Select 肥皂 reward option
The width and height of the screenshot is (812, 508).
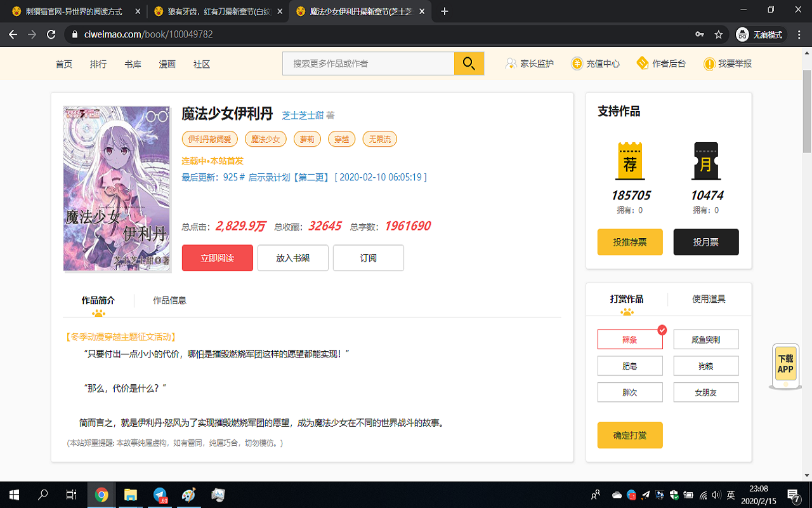pos(630,366)
